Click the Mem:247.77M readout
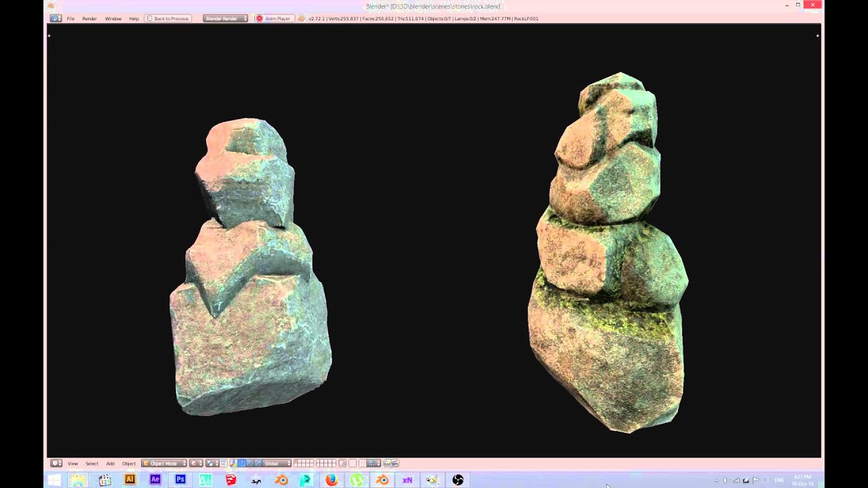The image size is (868, 488). click(x=494, y=18)
